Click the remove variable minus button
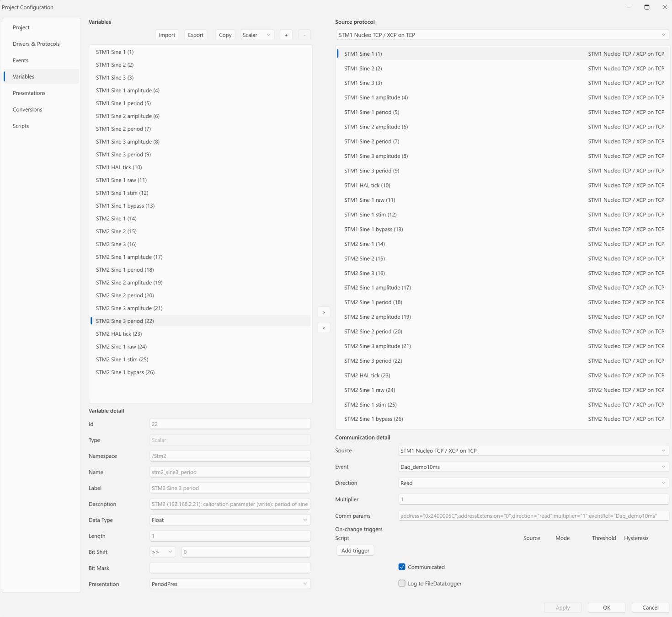 pyautogui.click(x=304, y=35)
